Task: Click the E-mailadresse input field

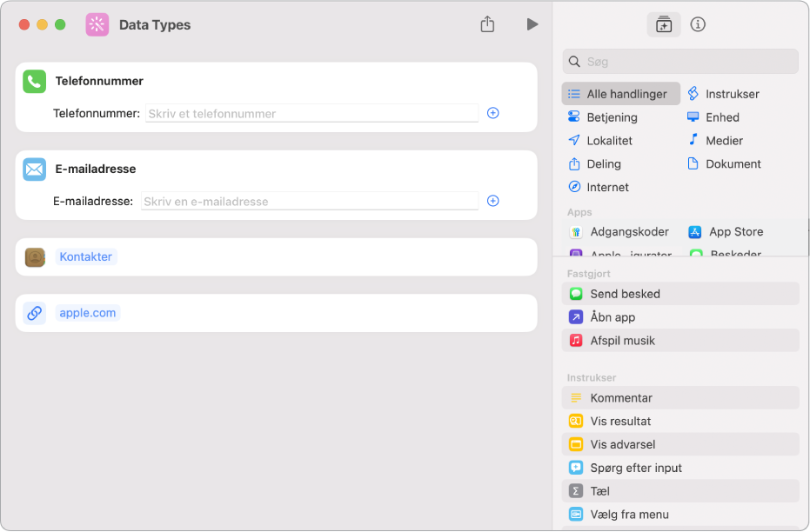Action: [x=310, y=202]
